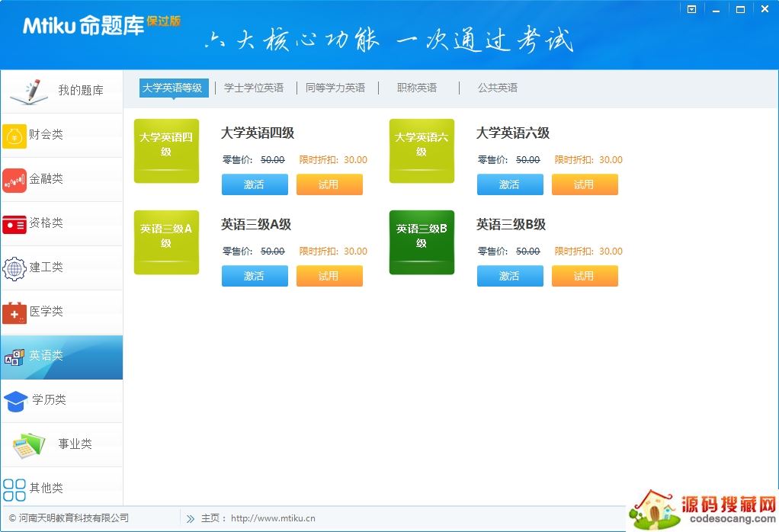779x532 pixels.
Task: Open the 建工类 globe gear icon
Action: click(x=14, y=268)
